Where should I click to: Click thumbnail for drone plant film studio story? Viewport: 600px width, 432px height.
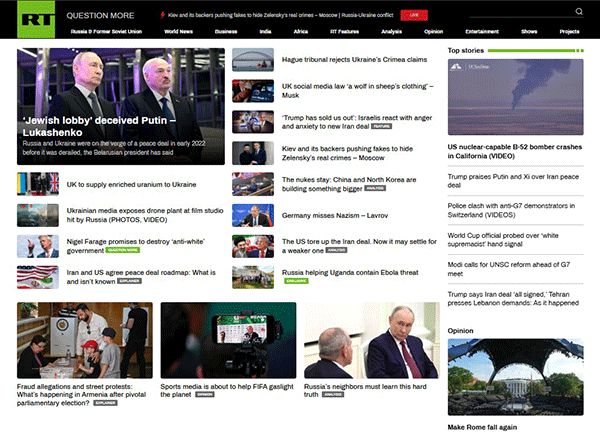coord(38,215)
